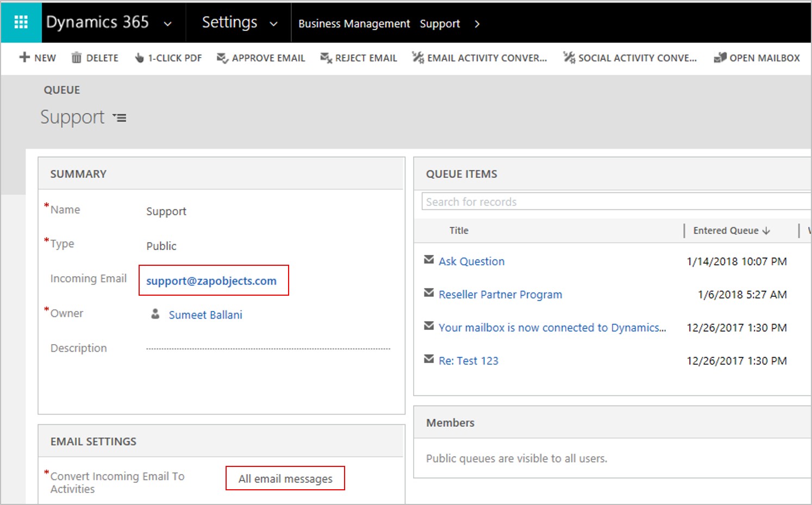Click the Reject Email icon
Viewport: 812px width, 505px height.
click(x=326, y=58)
